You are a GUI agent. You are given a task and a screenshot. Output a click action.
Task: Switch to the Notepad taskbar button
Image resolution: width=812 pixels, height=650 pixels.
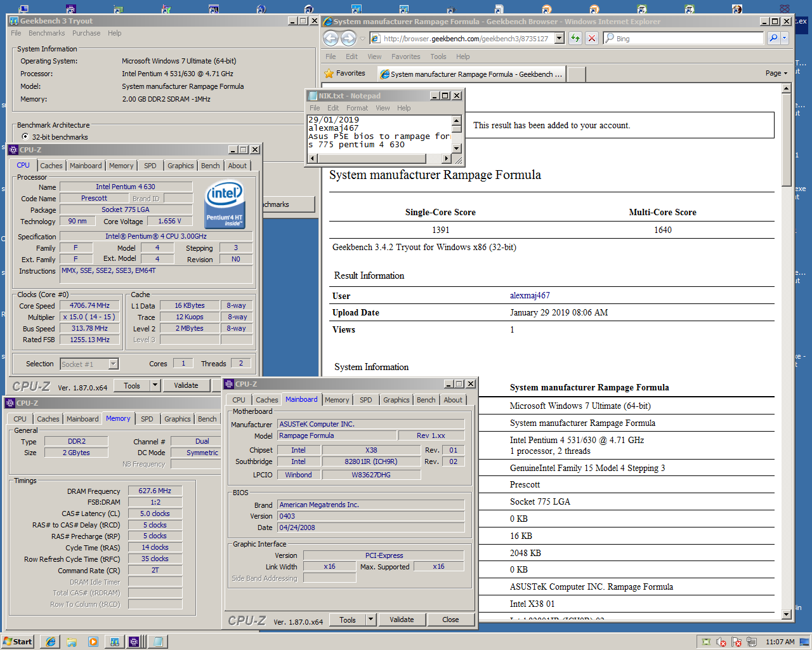(x=157, y=642)
